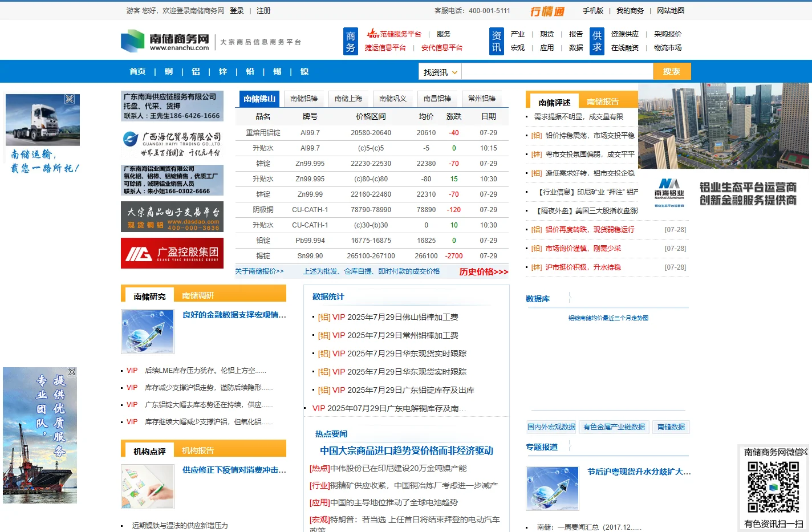This screenshot has height=532, width=812.
Task: Switch to 常州铝棒 price tab
Action: pyautogui.click(x=482, y=99)
